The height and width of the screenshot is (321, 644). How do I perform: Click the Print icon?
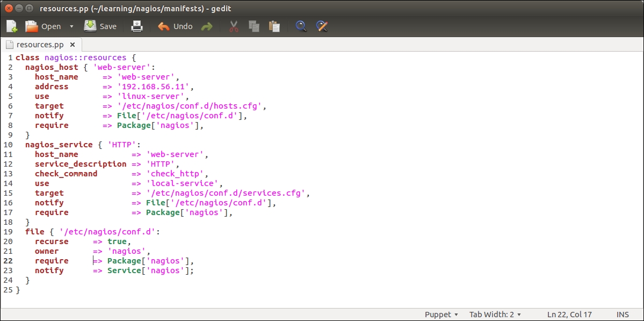pyautogui.click(x=137, y=26)
